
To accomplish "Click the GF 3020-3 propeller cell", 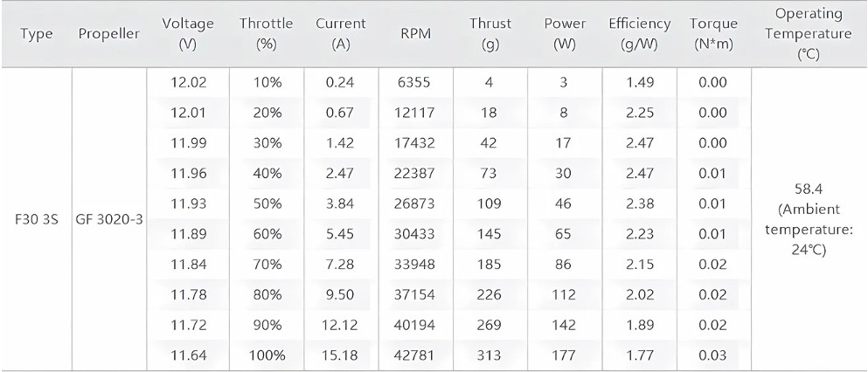I will click(109, 219).
